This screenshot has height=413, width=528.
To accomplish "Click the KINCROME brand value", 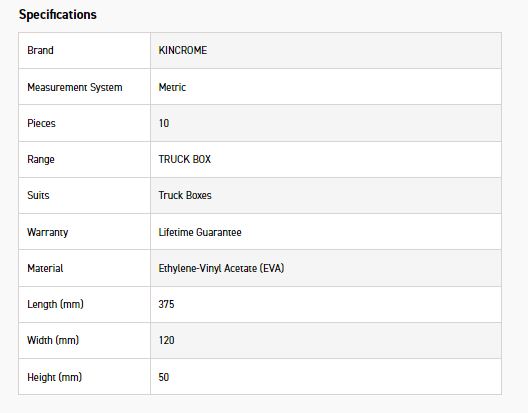I will pyautogui.click(x=183, y=50).
